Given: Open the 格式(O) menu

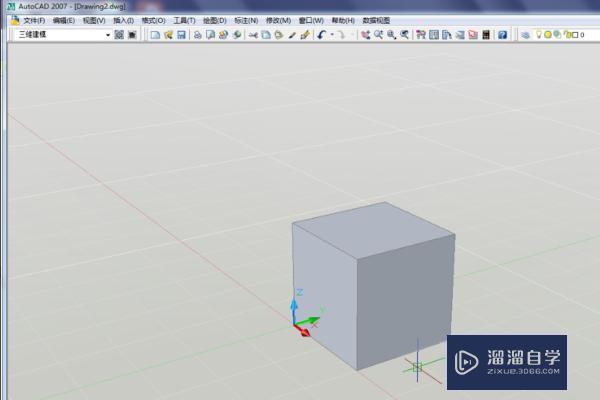Looking at the screenshot, I should tap(153, 21).
